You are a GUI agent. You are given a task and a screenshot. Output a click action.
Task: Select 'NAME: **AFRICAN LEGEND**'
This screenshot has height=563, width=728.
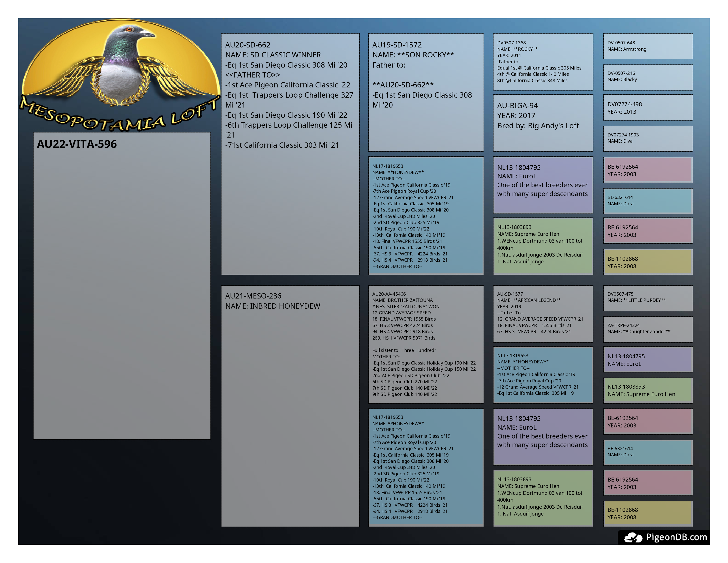[529, 300]
